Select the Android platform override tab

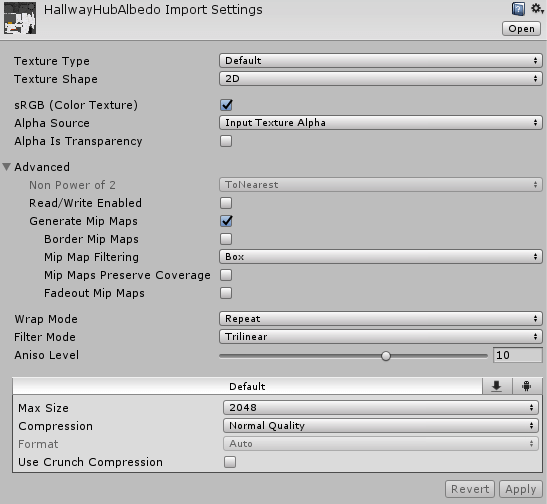tap(527, 386)
